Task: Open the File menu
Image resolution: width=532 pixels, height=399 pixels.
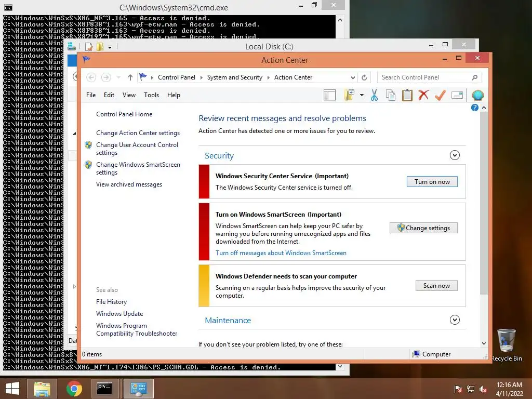Action: [x=91, y=95]
